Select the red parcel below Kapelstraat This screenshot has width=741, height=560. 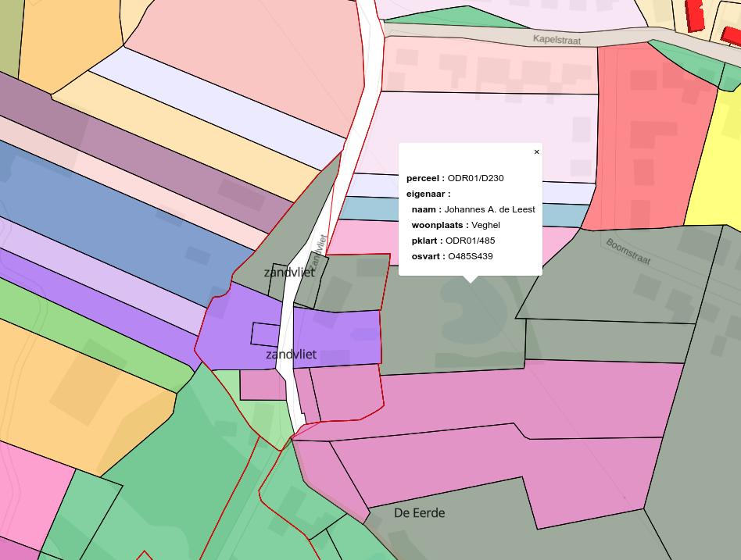click(x=649, y=141)
